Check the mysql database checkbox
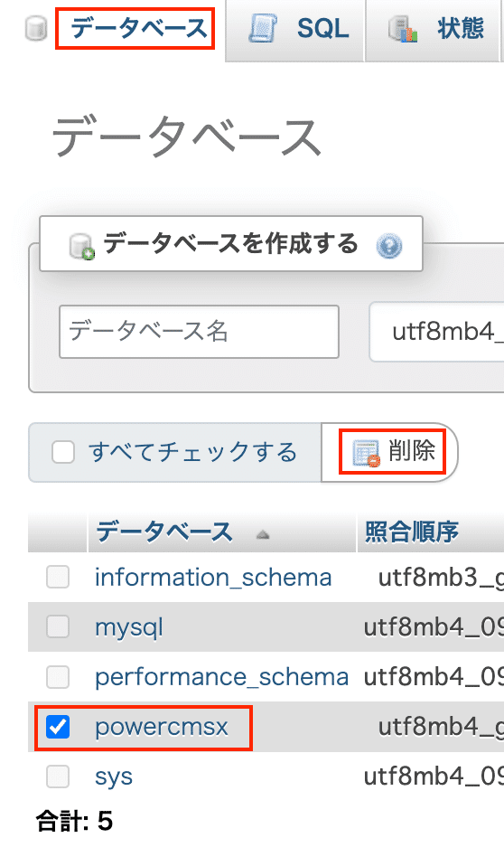The height and width of the screenshot is (866, 504). click(58, 626)
